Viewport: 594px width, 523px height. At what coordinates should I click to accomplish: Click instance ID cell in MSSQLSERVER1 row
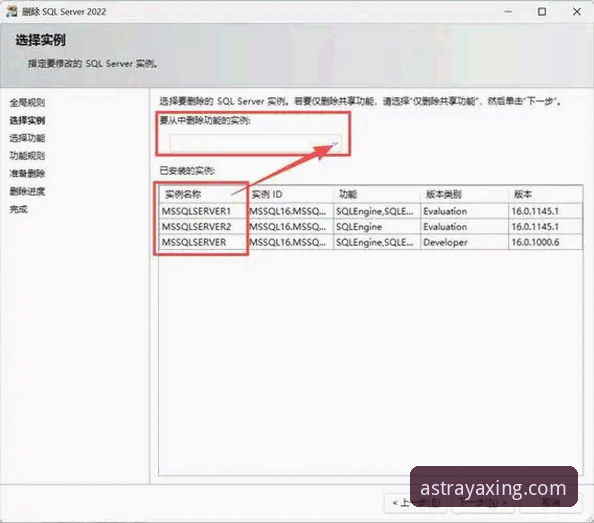pyautogui.click(x=291, y=211)
